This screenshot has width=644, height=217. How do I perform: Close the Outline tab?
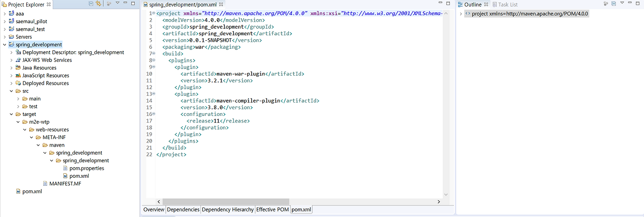(486, 4)
